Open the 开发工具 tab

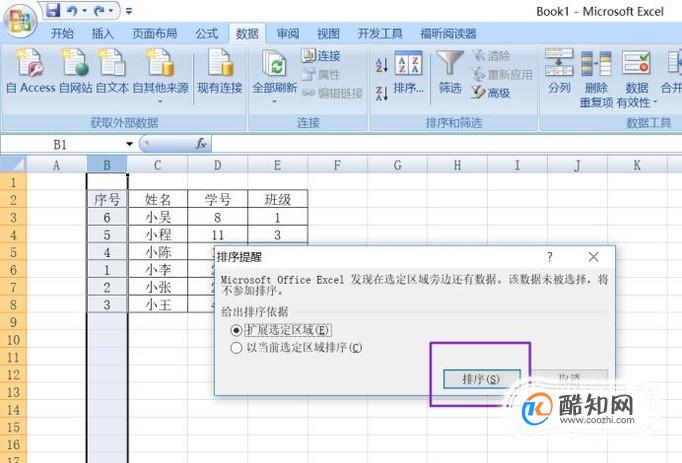click(x=380, y=34)
